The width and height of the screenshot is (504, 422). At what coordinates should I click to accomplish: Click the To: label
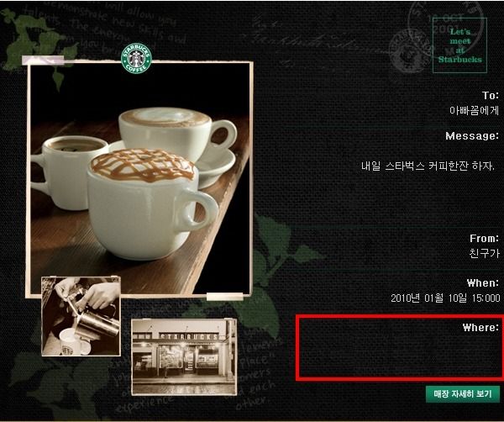pos(491,95)
